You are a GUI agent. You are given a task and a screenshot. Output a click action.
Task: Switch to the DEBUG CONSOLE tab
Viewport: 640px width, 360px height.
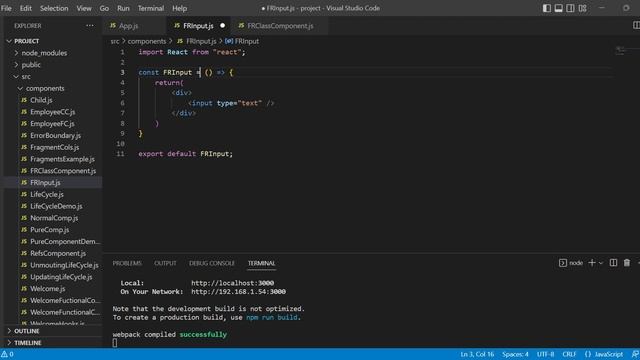point(212,263)
